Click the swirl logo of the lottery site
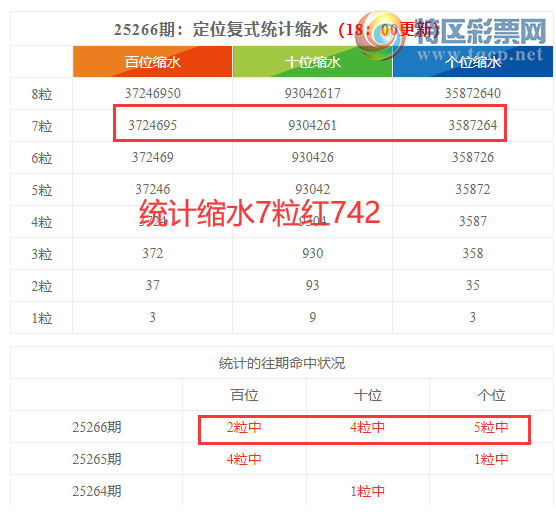 coord(380,35)
